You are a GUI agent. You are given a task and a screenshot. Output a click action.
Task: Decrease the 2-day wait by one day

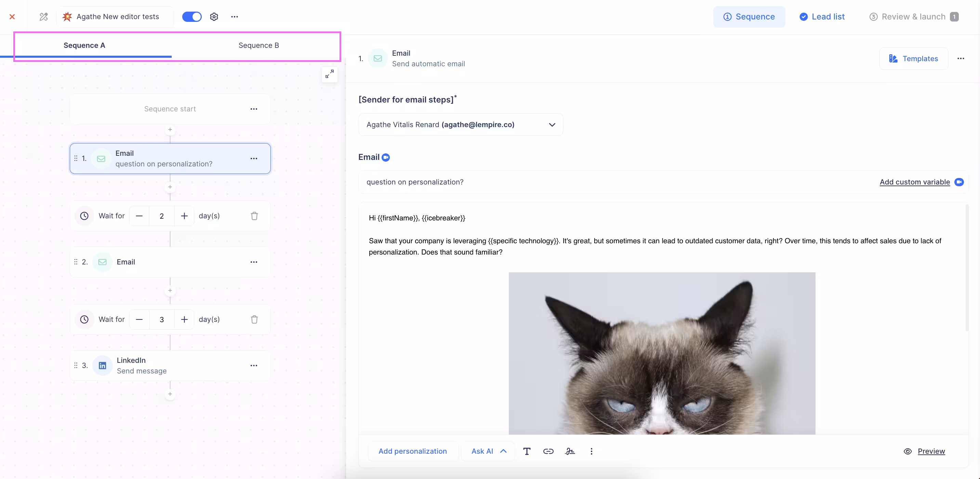[x=139, y=216]
